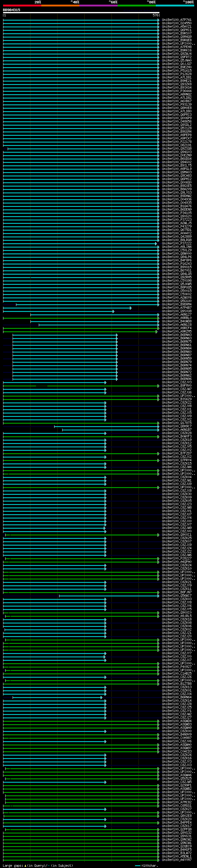The width and height of the screenshot is (197, 868).
Task: Select the label UniRef100_A9RBL0
Action: [x=177, y=318]
